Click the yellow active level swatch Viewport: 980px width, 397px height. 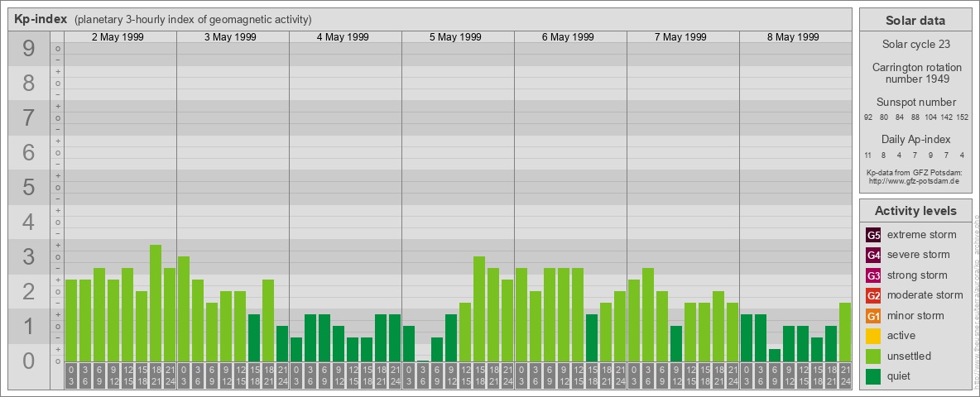point(874,336)
